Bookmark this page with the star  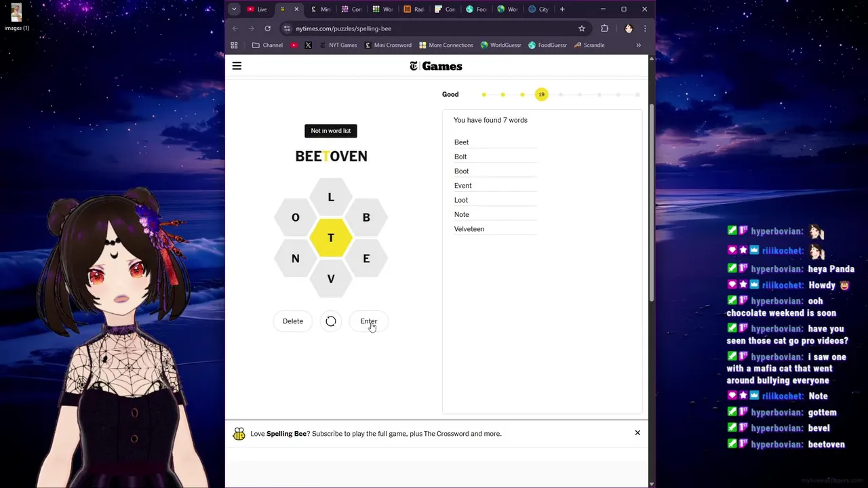582,28
